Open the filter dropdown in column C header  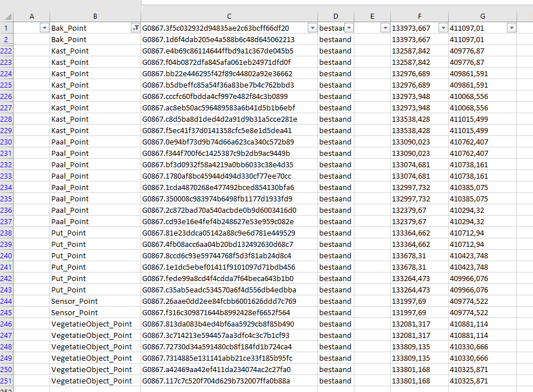click(312, 28)
